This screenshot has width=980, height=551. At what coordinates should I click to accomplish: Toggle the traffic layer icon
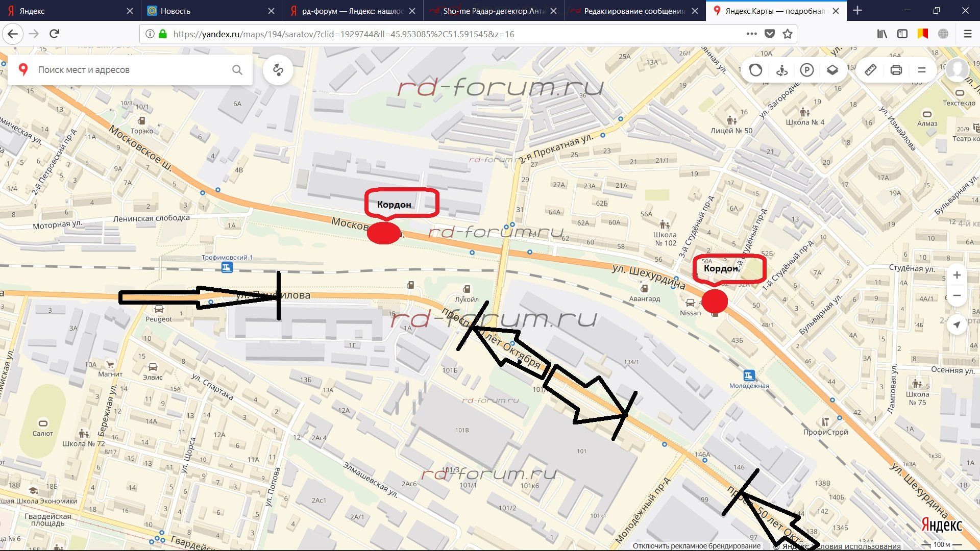(755, 70)
